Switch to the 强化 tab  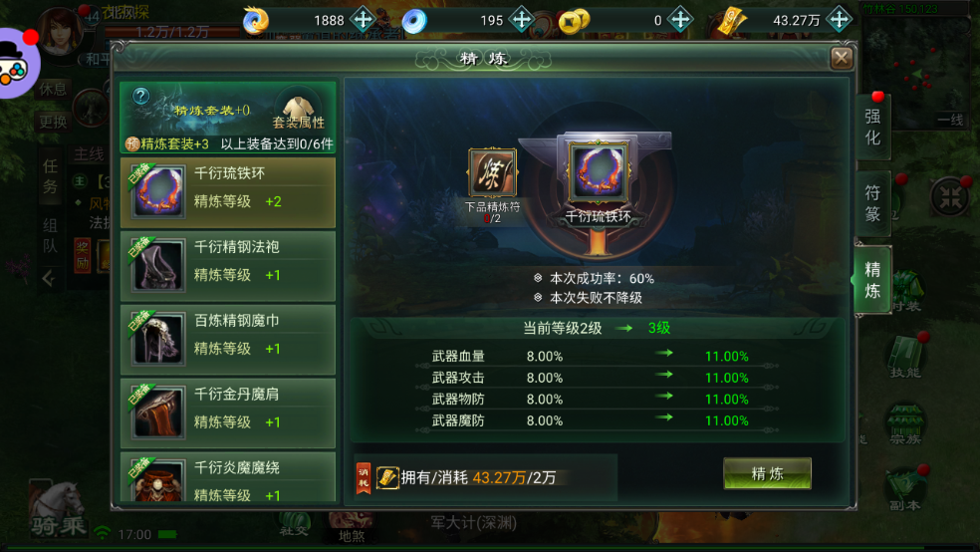[x=872, y=127]
